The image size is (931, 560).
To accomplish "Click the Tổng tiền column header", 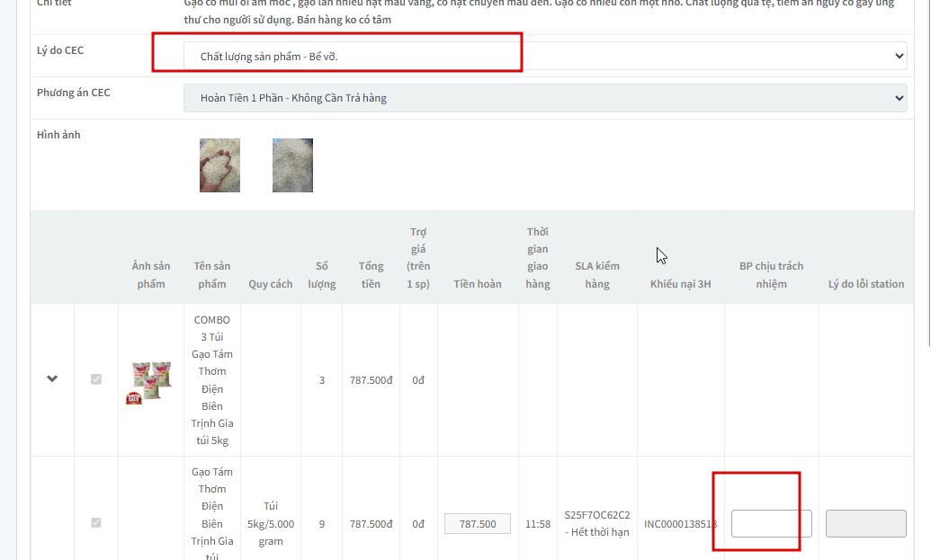I will 372,275.
